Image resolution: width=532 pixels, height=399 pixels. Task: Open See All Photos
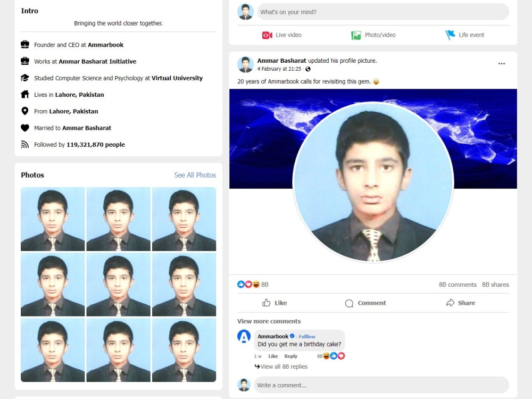195,175
